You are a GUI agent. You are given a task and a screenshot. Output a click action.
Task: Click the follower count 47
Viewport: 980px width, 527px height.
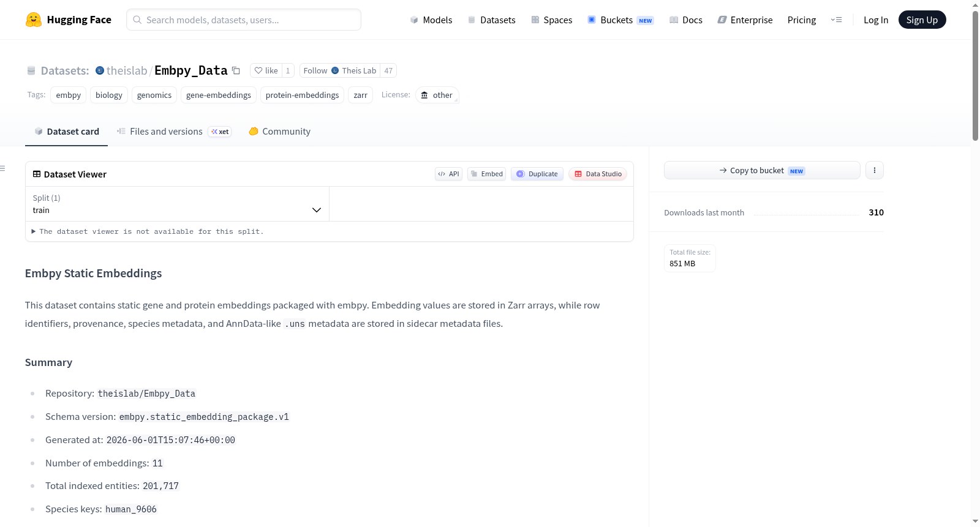coord(388,70)
